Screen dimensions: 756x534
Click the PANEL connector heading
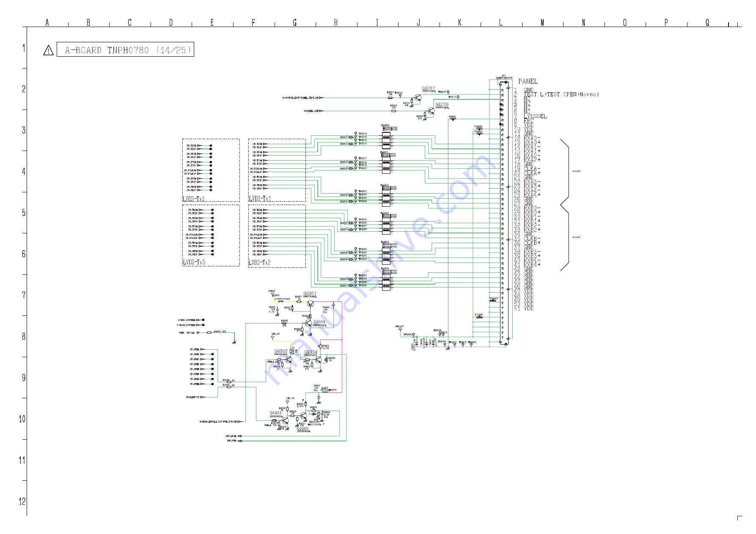tap(528, 81)
